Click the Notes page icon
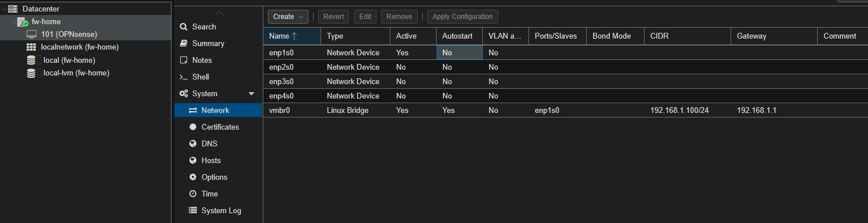The width and height of the screenshot is (868, 223). pyautogui.click(x=184, y=60)
